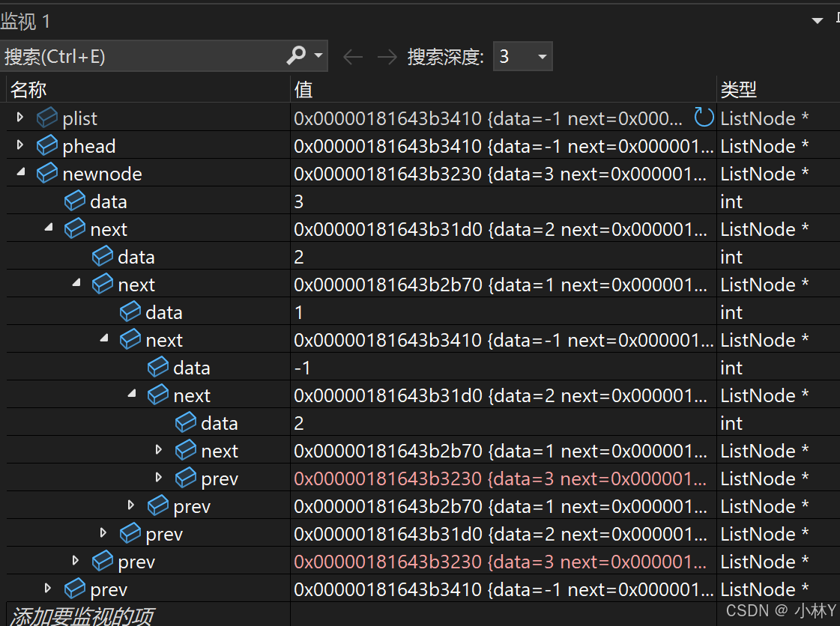Click the value 3 in data row
Viewport: 840px width, 626px height.
pyautogui.click(x=299, y=202)
